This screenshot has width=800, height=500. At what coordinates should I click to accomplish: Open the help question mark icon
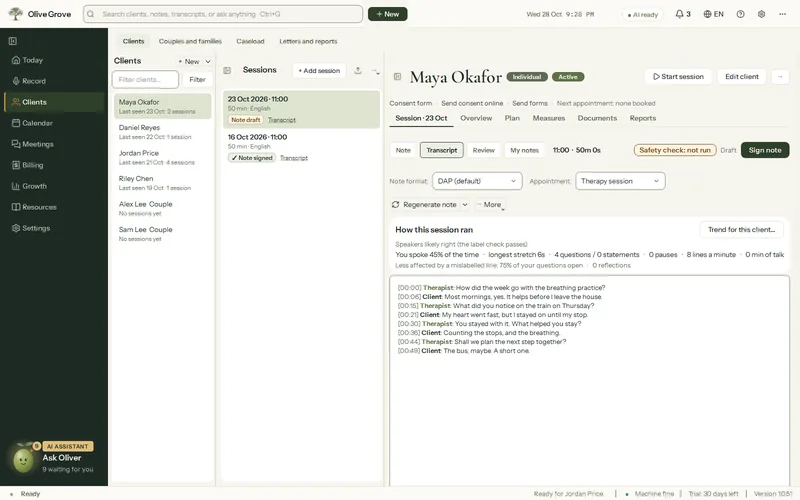[x=740, y=14]
